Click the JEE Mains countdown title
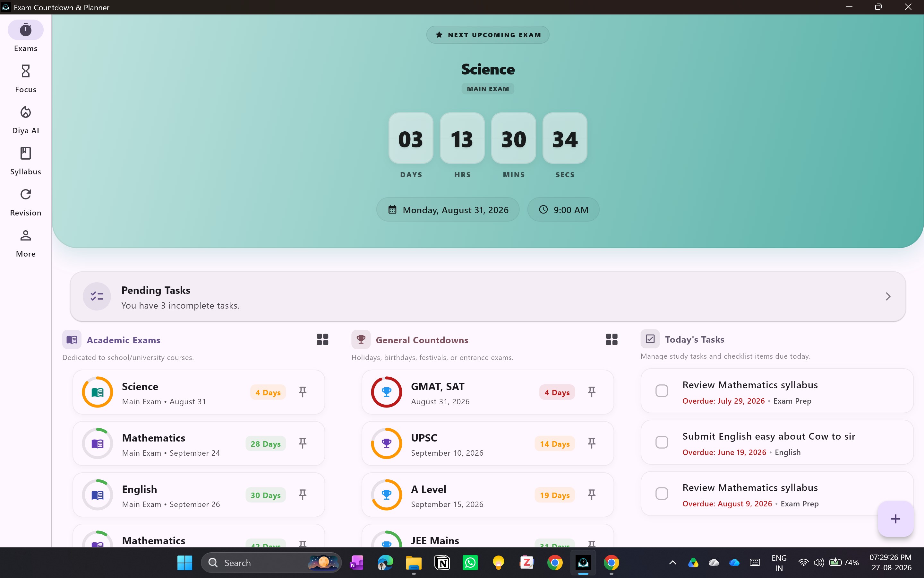 click(435, 540)
